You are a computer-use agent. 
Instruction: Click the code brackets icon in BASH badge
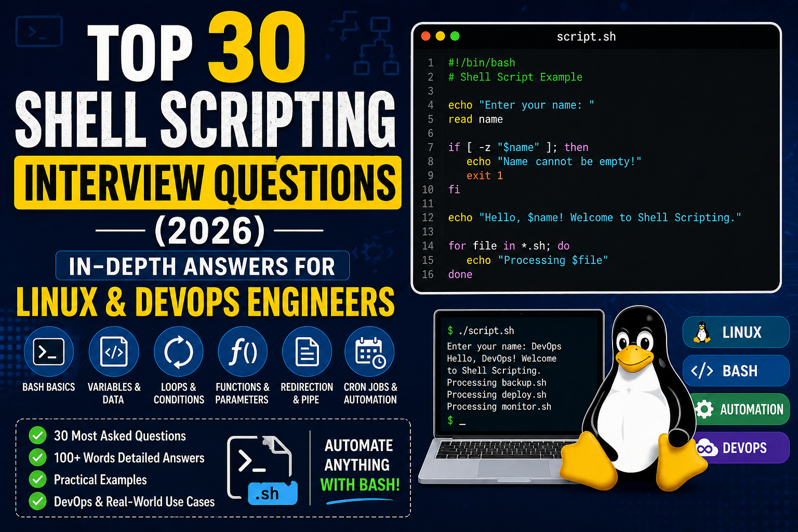coord(702,371)
